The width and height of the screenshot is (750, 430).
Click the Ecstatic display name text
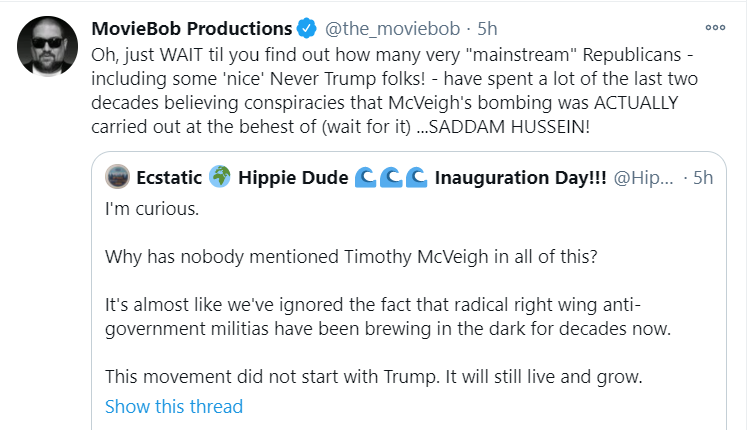click(169, 178)
